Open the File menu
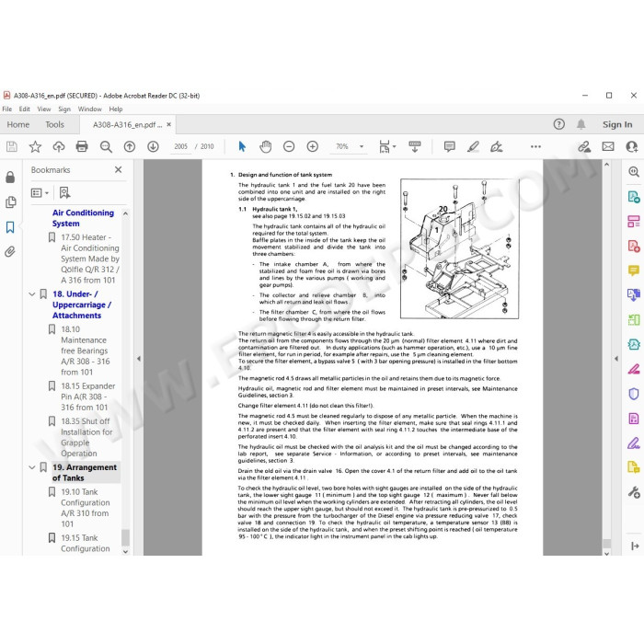This screenshot has width=644, height=644. point(7,109)
